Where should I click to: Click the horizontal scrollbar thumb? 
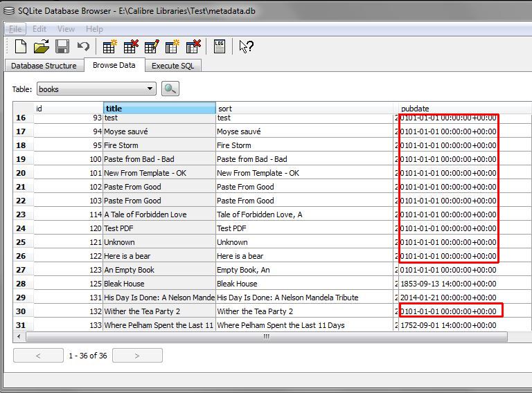point(266,336)
